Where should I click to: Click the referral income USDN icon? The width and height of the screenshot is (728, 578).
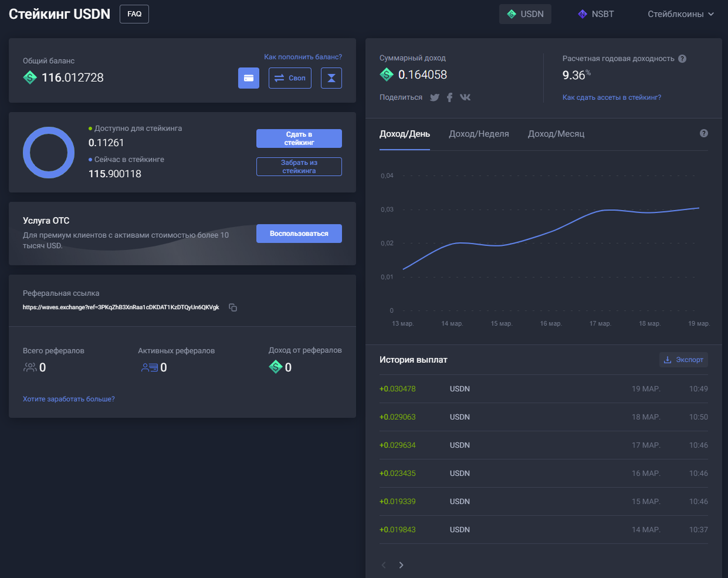coord(275,367)
